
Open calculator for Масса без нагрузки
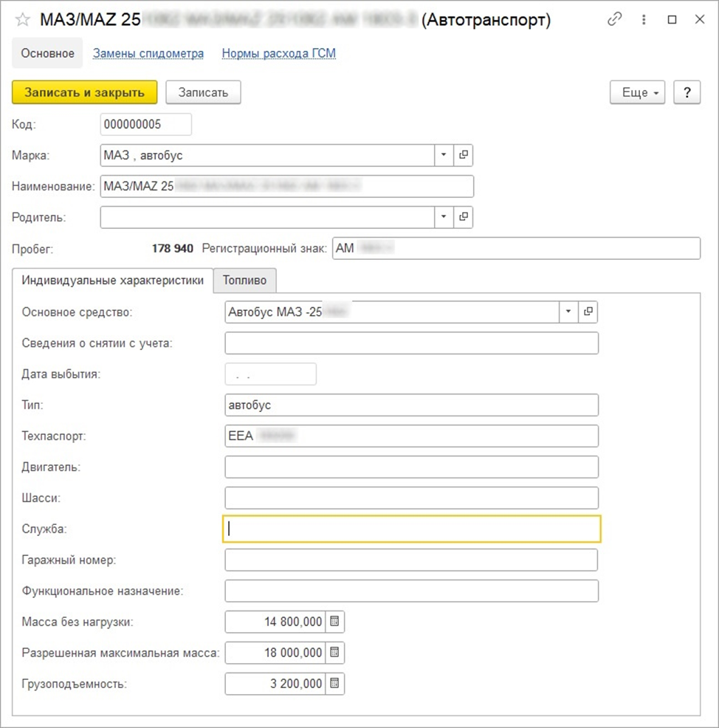[334, 622]
